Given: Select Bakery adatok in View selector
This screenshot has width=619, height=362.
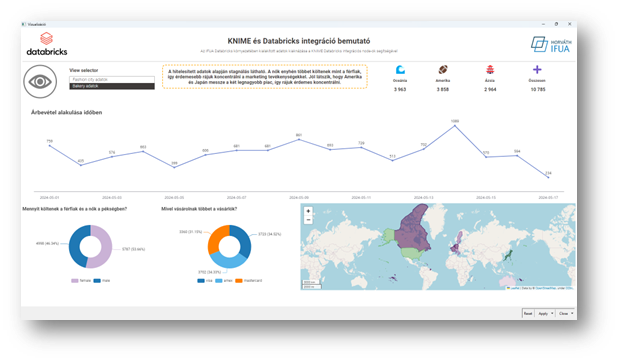Looking at the screenshot, I should (x=112, y=86).
